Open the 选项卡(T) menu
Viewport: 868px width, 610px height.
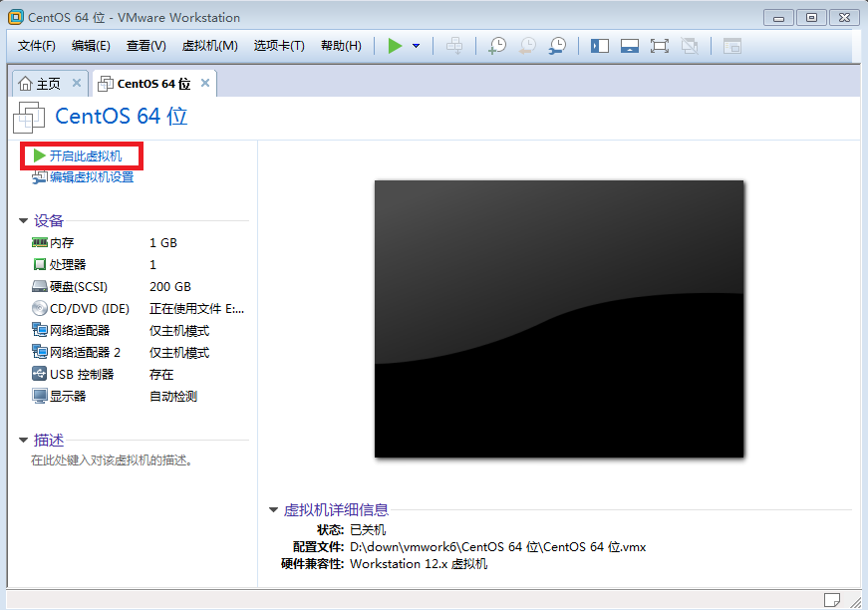tap(279, 46)
